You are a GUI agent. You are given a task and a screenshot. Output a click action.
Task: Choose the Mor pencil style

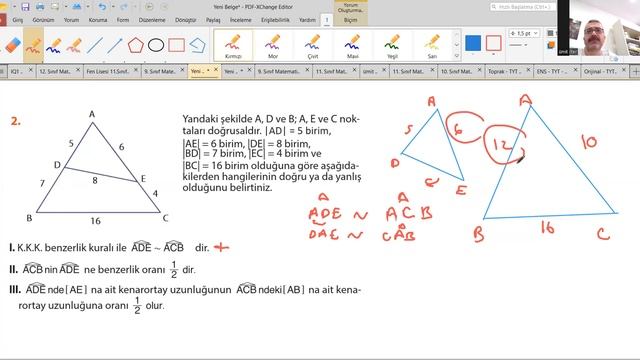tap(273, 46)
